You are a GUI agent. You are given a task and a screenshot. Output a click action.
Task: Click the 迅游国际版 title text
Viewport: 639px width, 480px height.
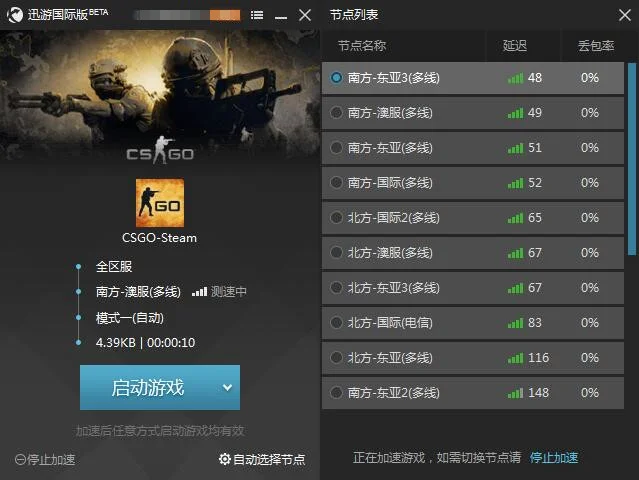coord(58,15)
